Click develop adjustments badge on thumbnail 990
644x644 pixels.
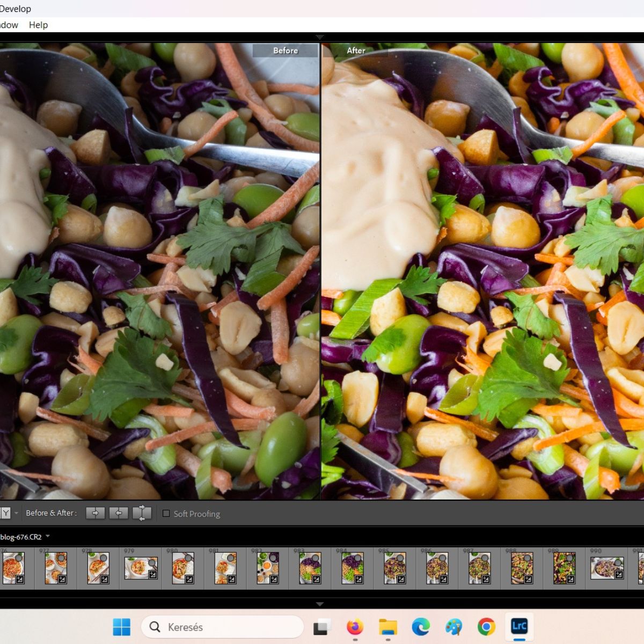click(619, 575)
